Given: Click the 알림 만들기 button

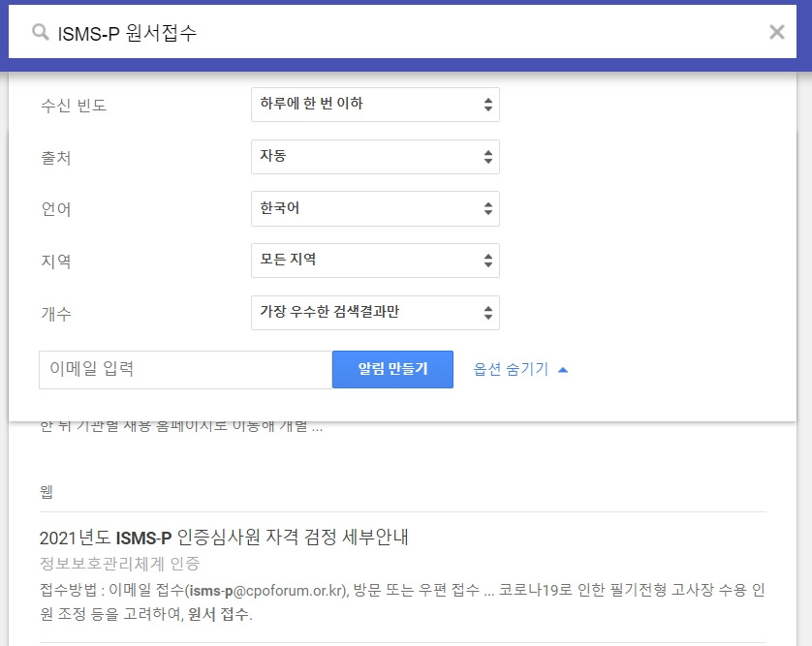Looking at the screenshot, I should pyautogui.click(x=392, y=369).
